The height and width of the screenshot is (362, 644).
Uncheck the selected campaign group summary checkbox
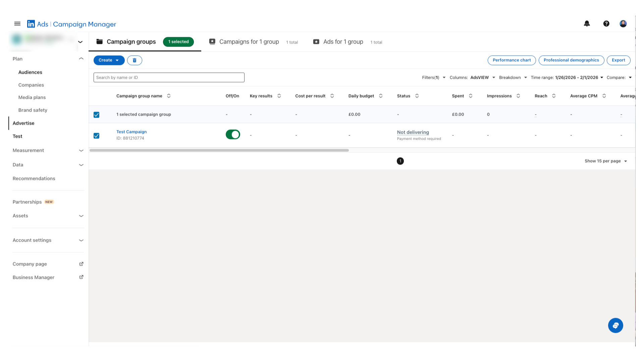click(x=97, y=115)
